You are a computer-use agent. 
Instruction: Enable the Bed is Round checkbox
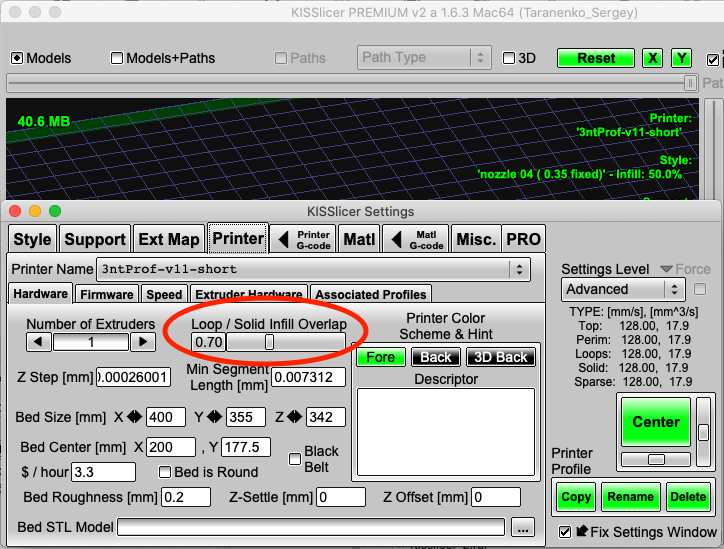(x=166, y=472)
